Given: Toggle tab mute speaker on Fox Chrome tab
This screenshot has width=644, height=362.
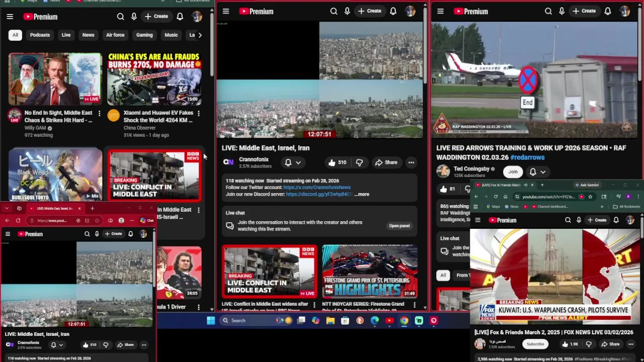Looking at the screenshot, I should (525, 185).
